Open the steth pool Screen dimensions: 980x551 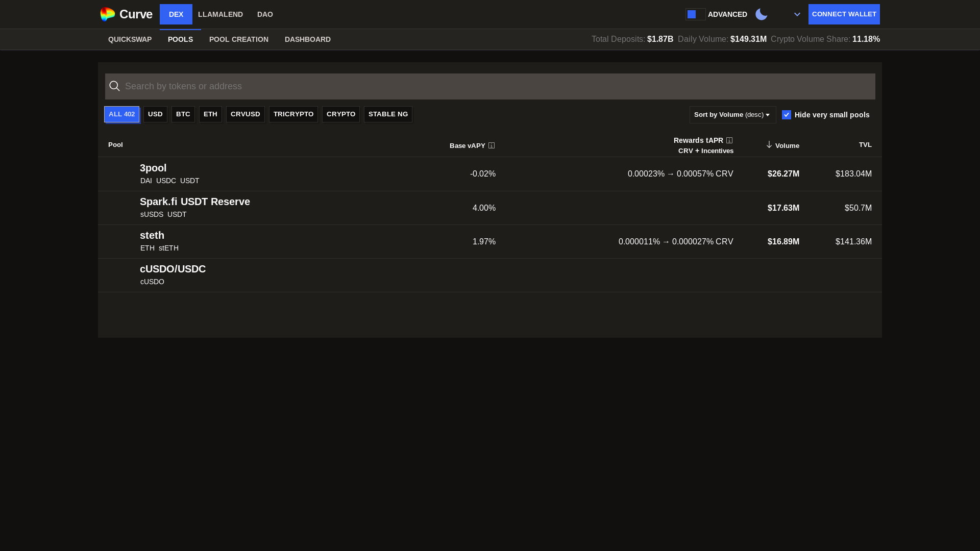[490, 242]
